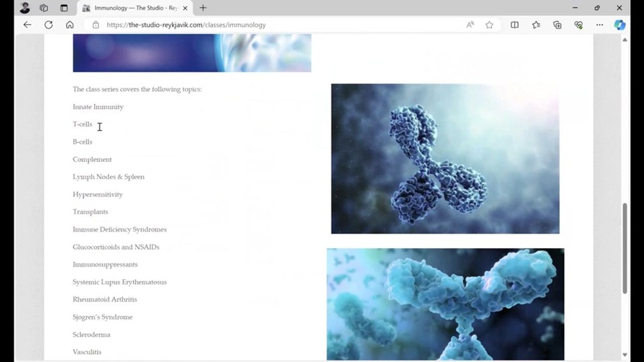Viewport: 644px width, 362px height.
Task: Add this page to favorites with star
Action: pyautogui.click(x=489, y=25)
